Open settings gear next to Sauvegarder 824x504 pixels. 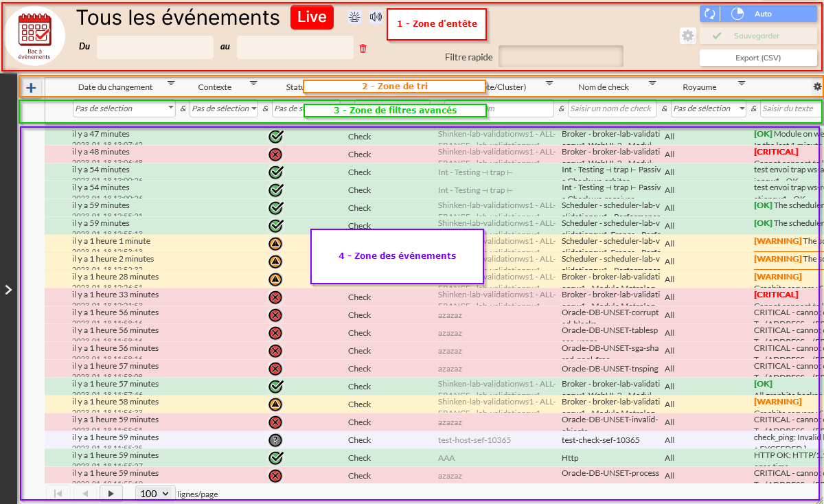pyautogui.click(x=687, y=36)
